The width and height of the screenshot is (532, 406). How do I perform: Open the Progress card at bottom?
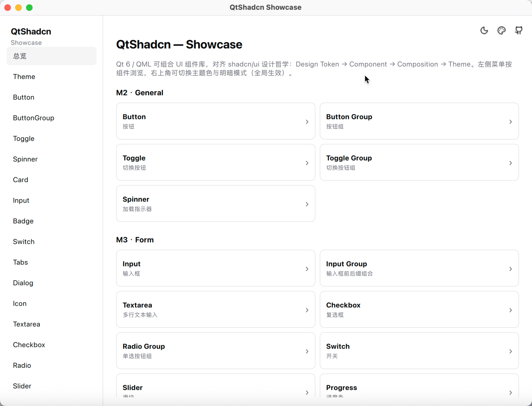419,386
